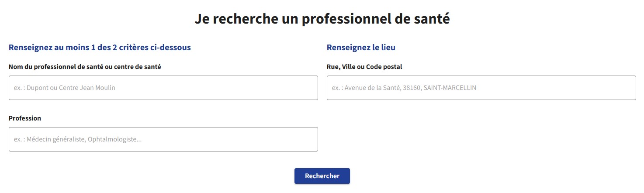Click the 'Je recherche un professionnel de santé' title
644x193 pixels.
click(x=322, y=19)
